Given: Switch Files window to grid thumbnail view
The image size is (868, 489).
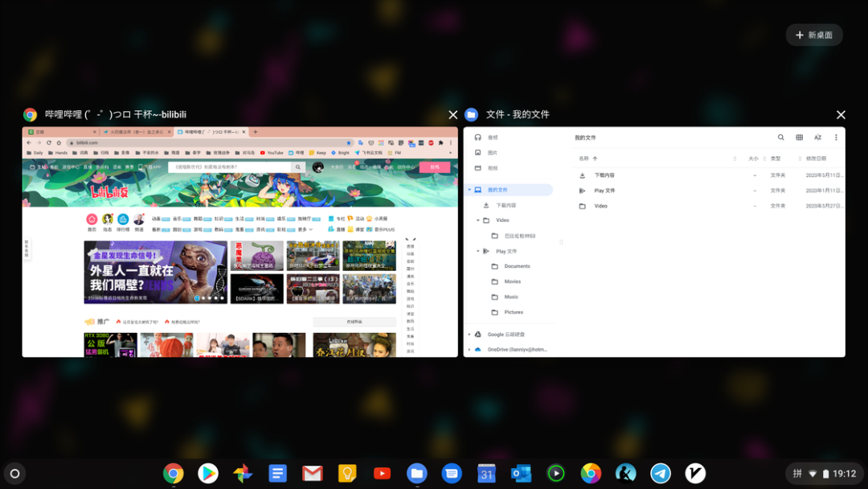Looking at the screenshot, I should [800, 138].
